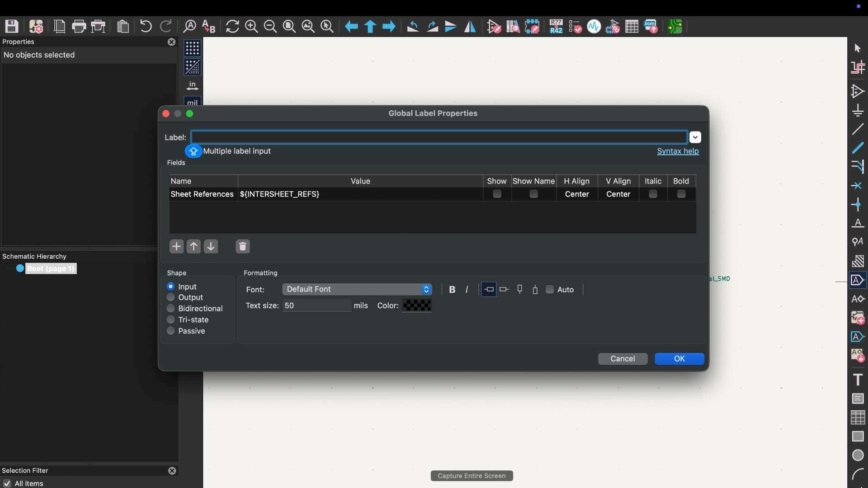The height and width of the screenshot is (488, 868).
Task: Open the label Color swatch
Action: [416, 306]
